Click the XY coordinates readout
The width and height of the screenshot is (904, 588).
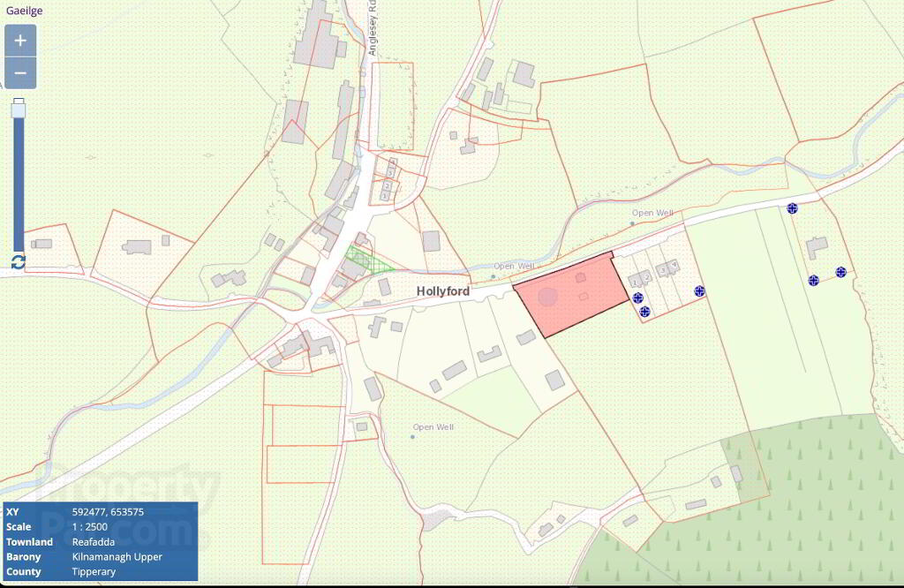tap(108, 512)
